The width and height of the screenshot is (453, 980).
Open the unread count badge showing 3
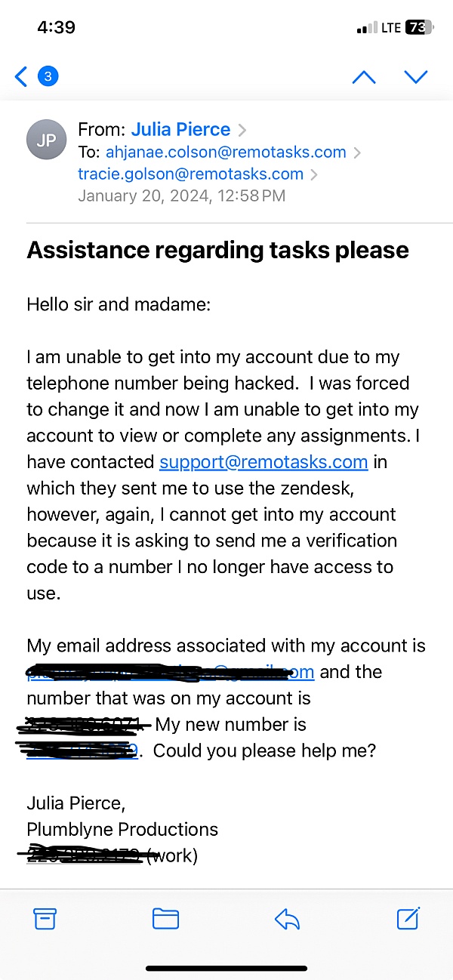[x=48, y=76]
